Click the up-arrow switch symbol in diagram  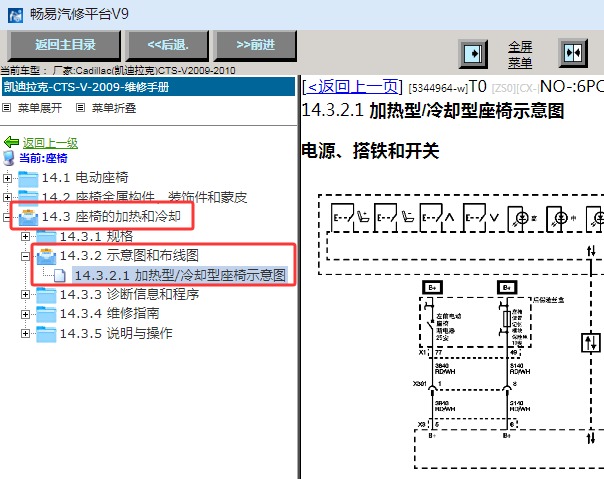tap(437, 218)
